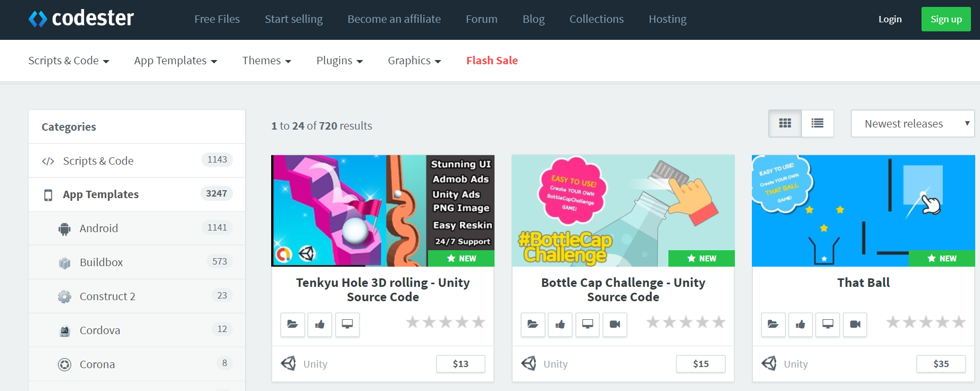Choose the Construct 2 subcategory

pos(137,296)
